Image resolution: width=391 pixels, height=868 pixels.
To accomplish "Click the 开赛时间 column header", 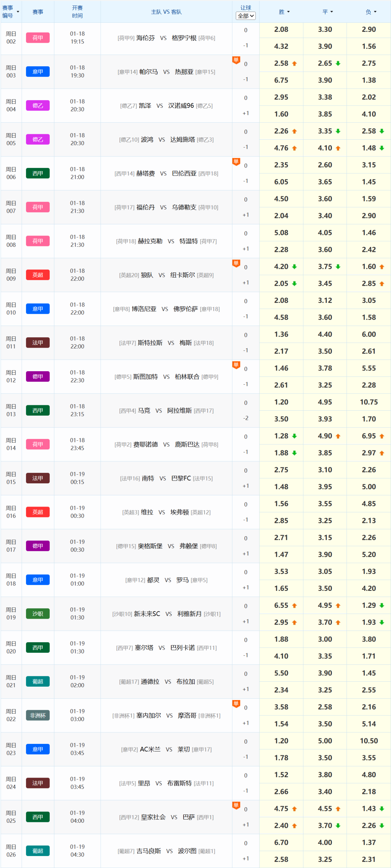I will 77,12.
